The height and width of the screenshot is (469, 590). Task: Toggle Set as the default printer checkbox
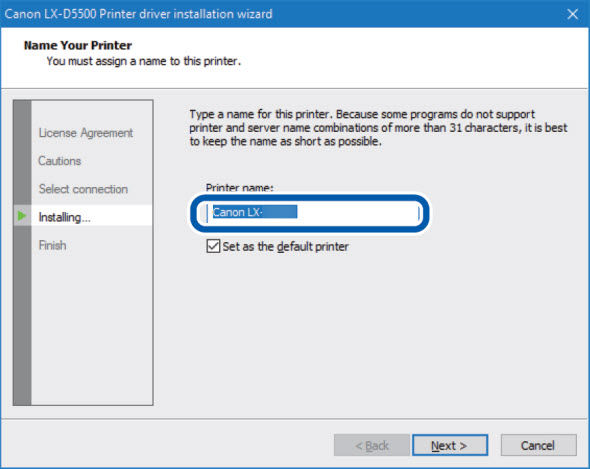(x=213, y=246)
